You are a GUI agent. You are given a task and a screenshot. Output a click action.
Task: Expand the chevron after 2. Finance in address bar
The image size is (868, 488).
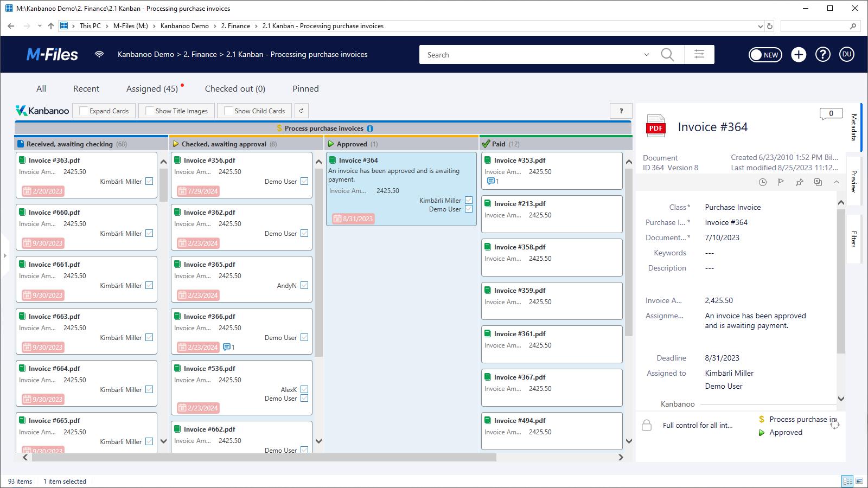coord(257,26)
